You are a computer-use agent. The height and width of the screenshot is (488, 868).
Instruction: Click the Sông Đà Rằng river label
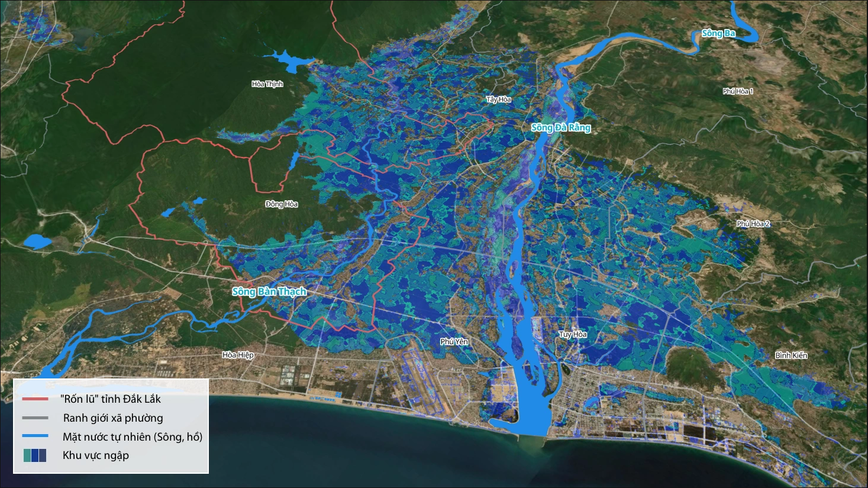click(560, 127)
